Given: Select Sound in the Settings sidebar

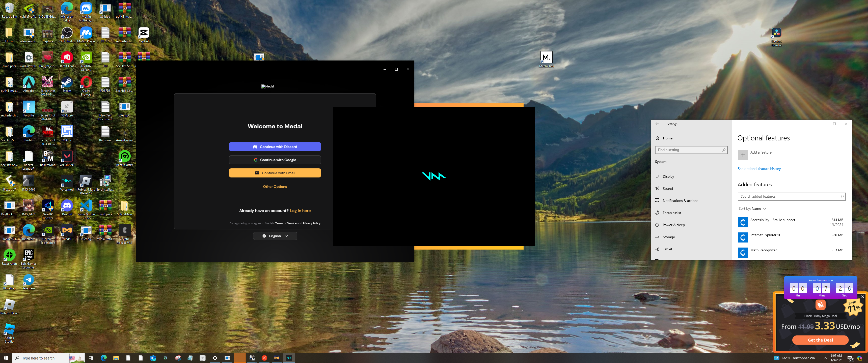Looking at the screenshot, I should [667, 189].
